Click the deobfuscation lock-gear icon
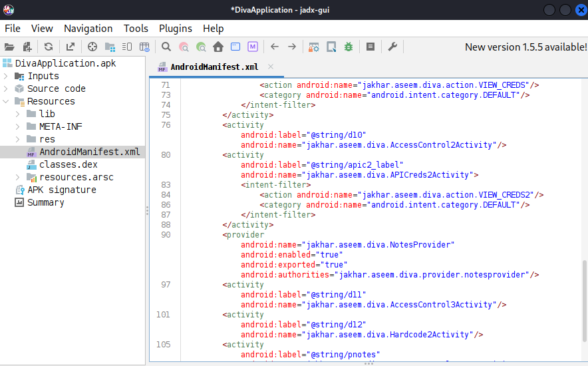Screen dimensions: 588x366 coord(313,47)
